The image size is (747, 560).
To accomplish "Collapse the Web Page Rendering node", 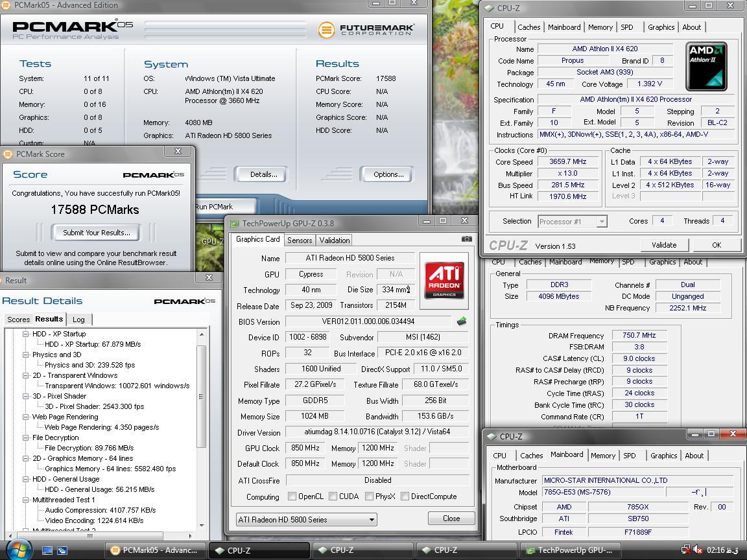I will pyautogui.click(x=26, y=417).
